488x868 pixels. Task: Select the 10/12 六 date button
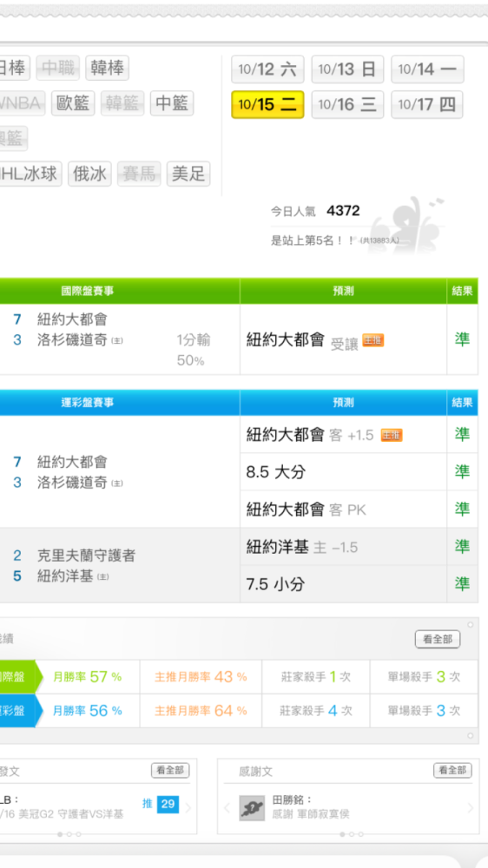click(267, 69)
